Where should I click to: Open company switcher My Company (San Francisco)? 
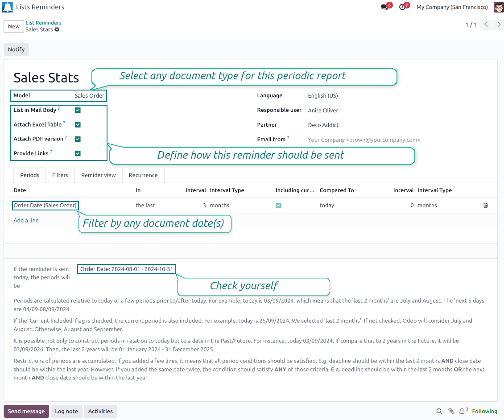pos(452,7)
